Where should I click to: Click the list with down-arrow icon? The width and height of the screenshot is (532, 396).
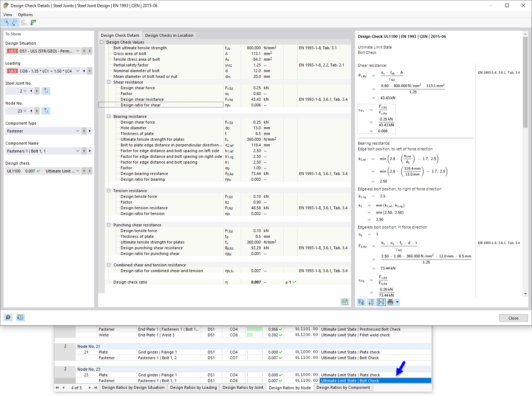click(371, 302)
